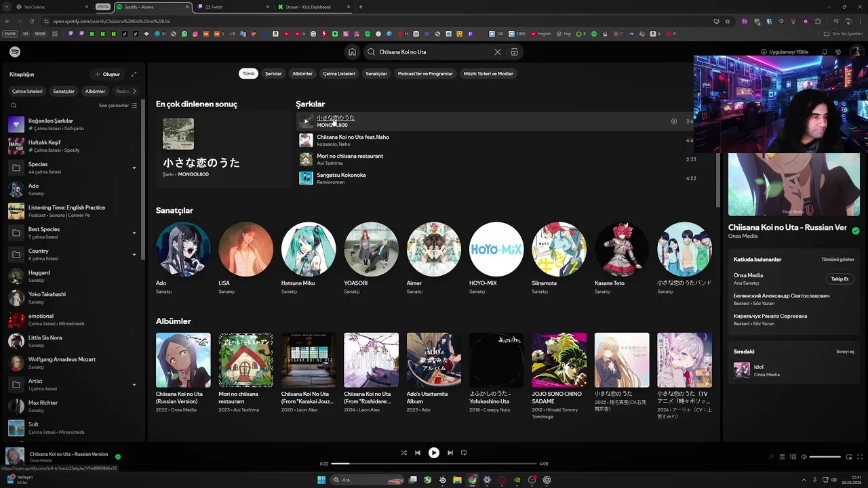
Task: Expand the Country folder
Action: pos(134,254)
